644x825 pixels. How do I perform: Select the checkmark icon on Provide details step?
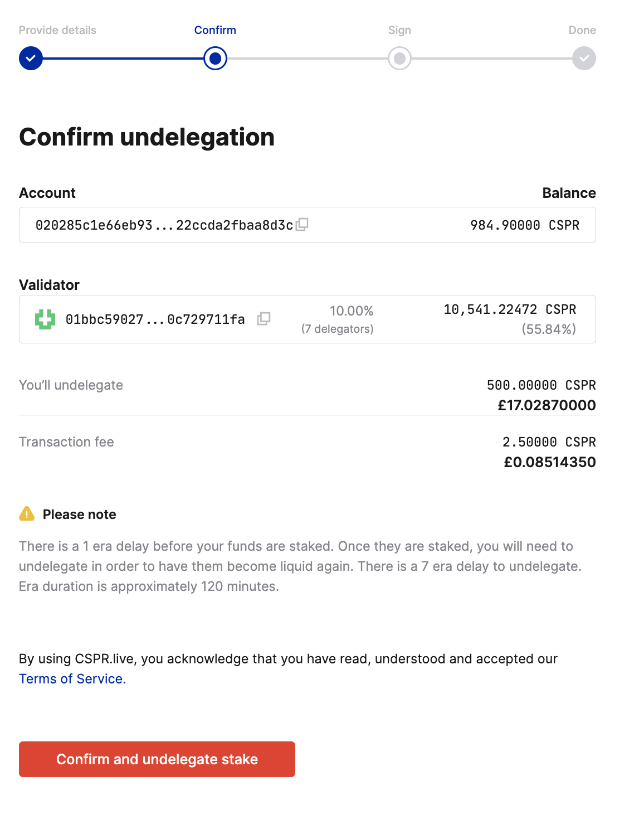click(x=31, y=58)
